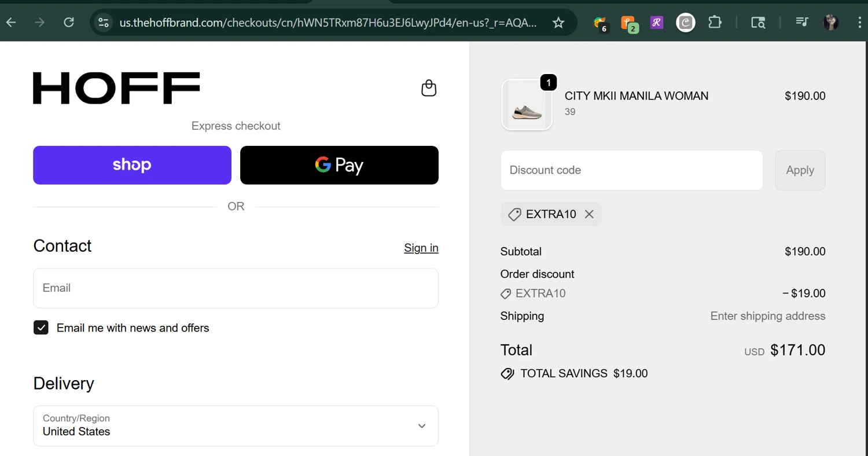Remove the EXTRA10 discount code
The width and height of the screenshot is (868, 456).
click(589, 214)
